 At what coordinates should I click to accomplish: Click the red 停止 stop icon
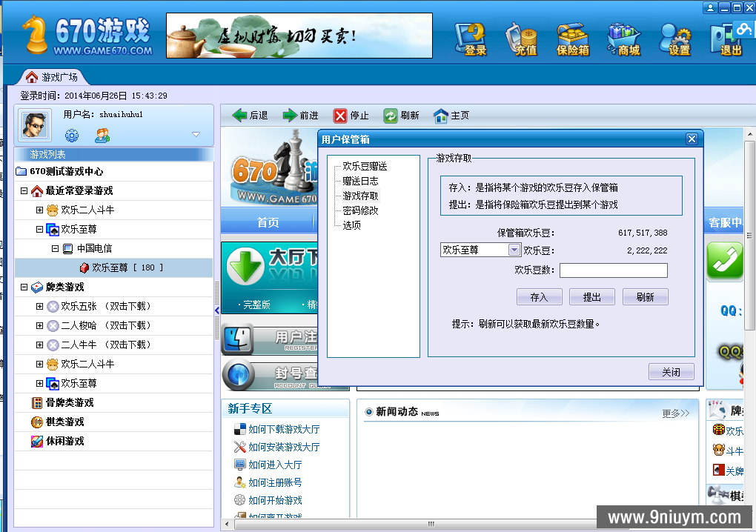340,116
